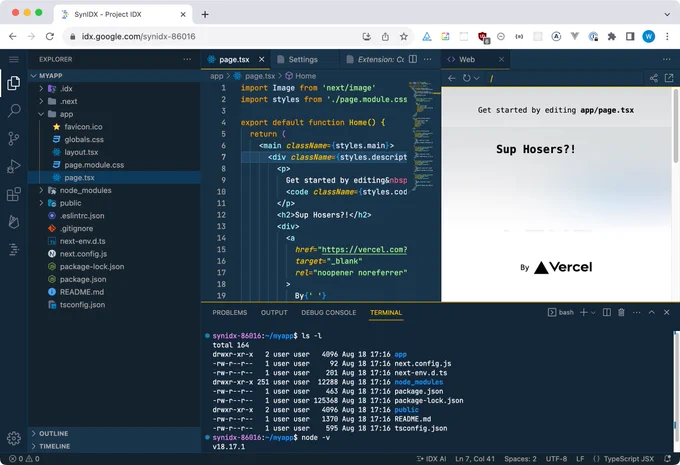Go back in Web preview
Viewport: 680px width, 465px height.
click(451, 78)
